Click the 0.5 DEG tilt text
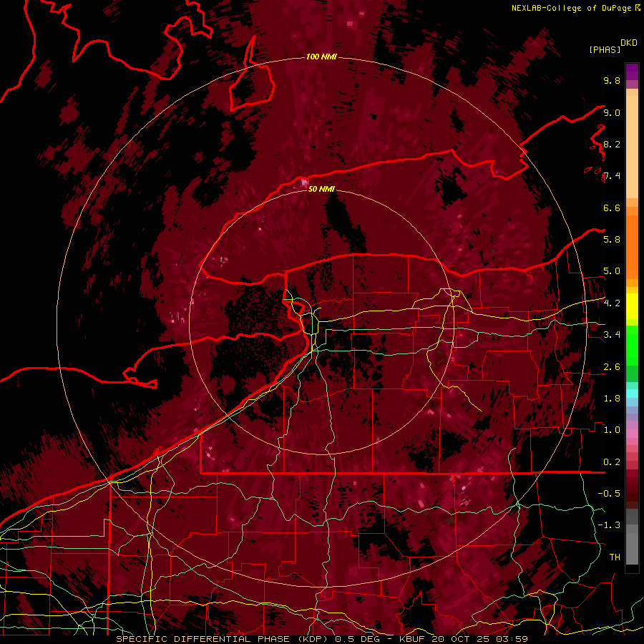 click(358, 639)
